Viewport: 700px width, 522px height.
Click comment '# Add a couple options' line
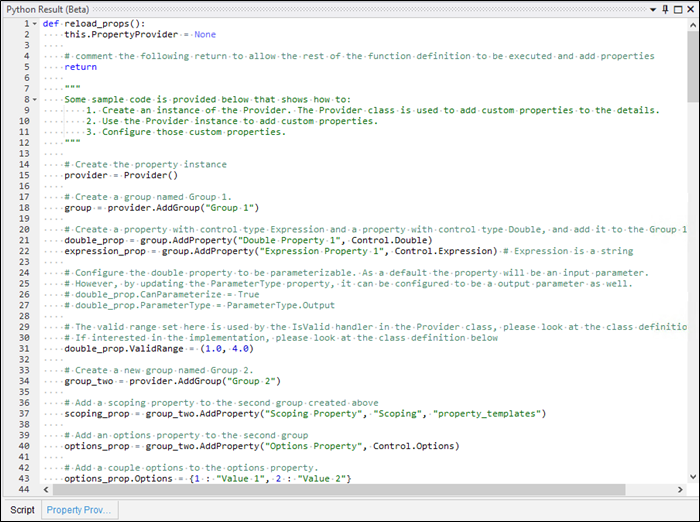click(191, 468)
